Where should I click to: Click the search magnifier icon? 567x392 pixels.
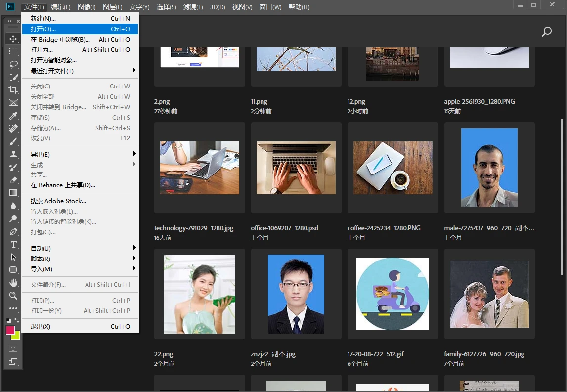[546, 32]
